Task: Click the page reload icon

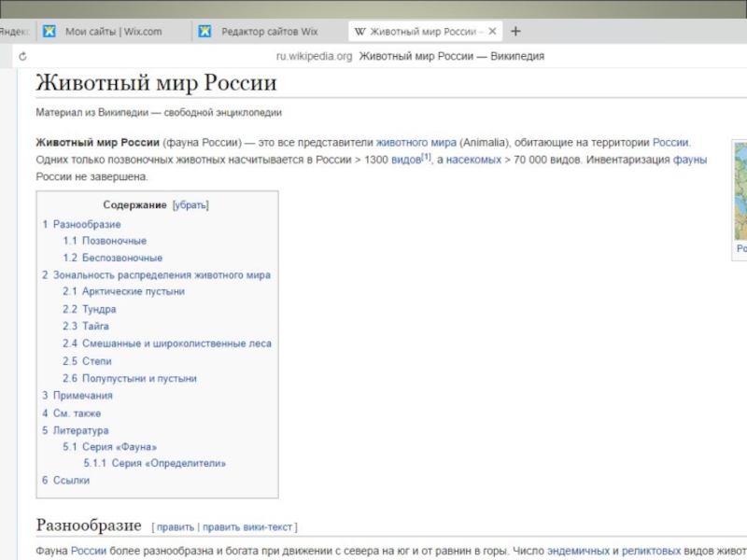Action: [x=22, y=56]
